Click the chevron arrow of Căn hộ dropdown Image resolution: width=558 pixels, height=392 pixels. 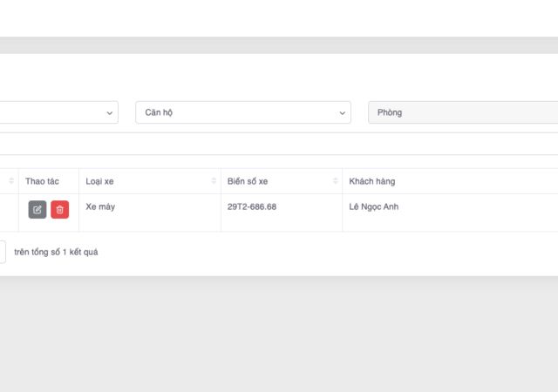click(341, 113)
